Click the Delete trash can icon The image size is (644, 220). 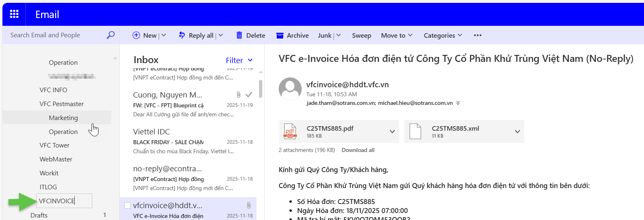coord(239,35)
